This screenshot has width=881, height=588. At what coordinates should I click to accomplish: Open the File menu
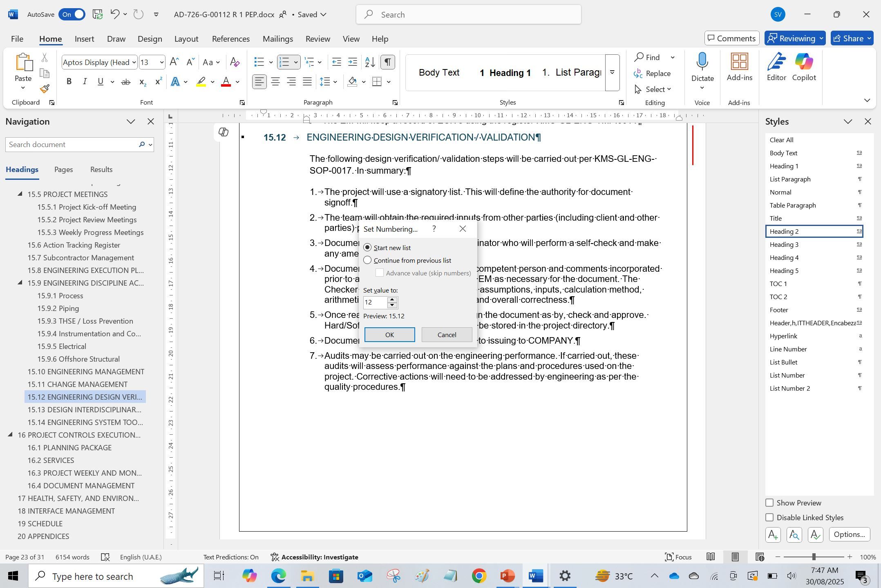pyautogui.click(x=17, y=39)
